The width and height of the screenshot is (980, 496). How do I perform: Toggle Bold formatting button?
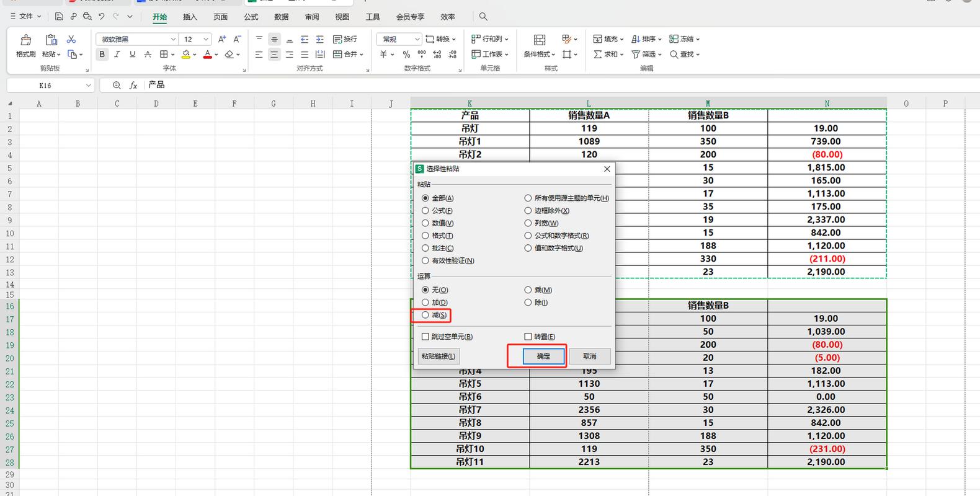[102, 55]
